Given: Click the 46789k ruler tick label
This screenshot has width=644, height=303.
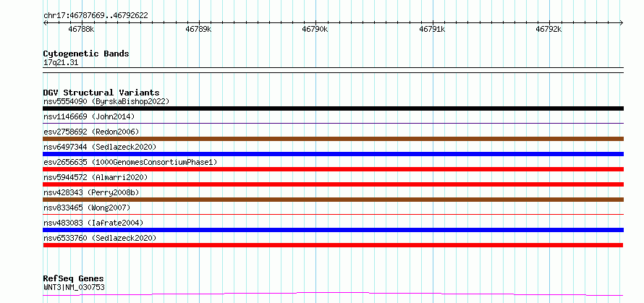Looking at the screenshot, I should point(198,29).
